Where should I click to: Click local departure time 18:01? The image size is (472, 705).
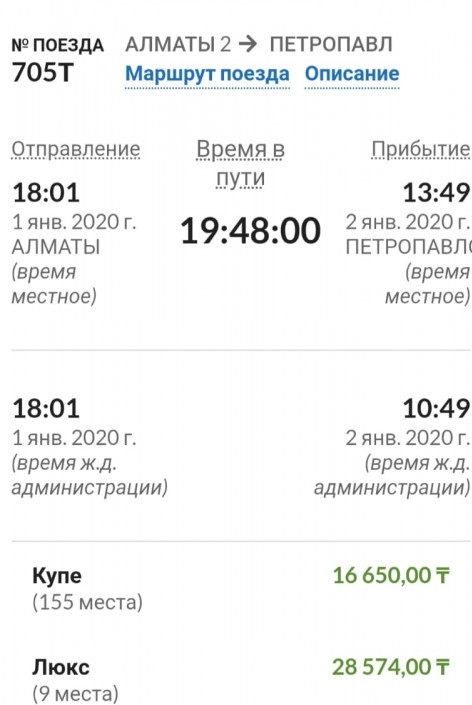46,192
